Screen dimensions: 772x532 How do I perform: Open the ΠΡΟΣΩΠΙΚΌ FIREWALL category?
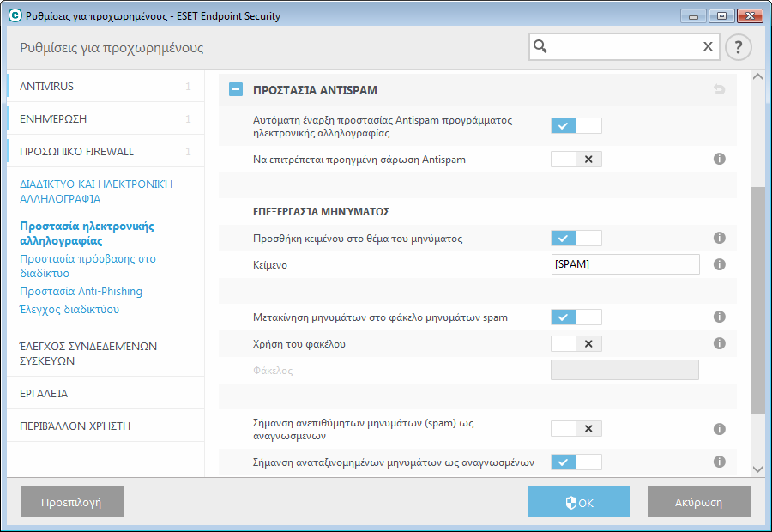click(106, 151)
